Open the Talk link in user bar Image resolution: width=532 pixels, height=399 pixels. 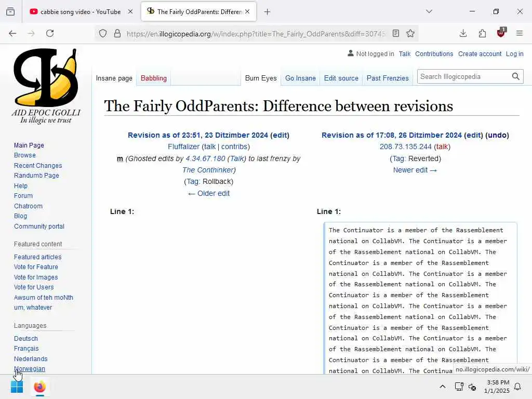[404, 54]
